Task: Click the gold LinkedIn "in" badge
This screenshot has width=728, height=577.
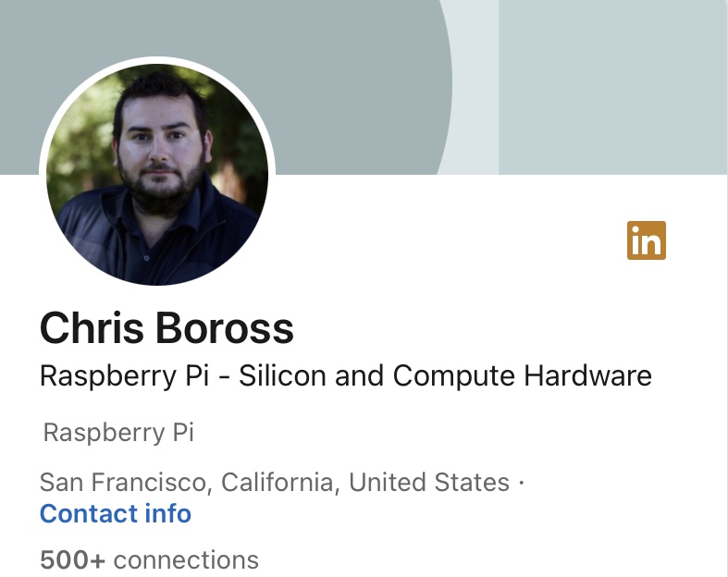Action: [646, 241]
